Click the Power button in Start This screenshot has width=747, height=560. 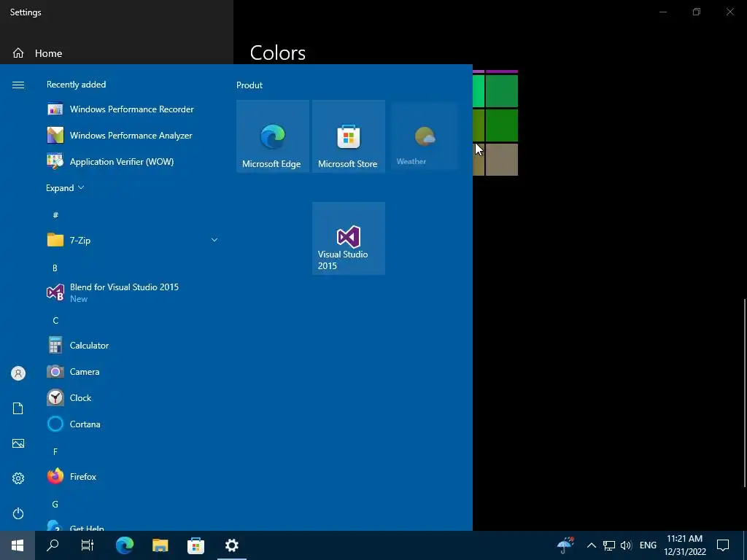(x=18, y=513)
